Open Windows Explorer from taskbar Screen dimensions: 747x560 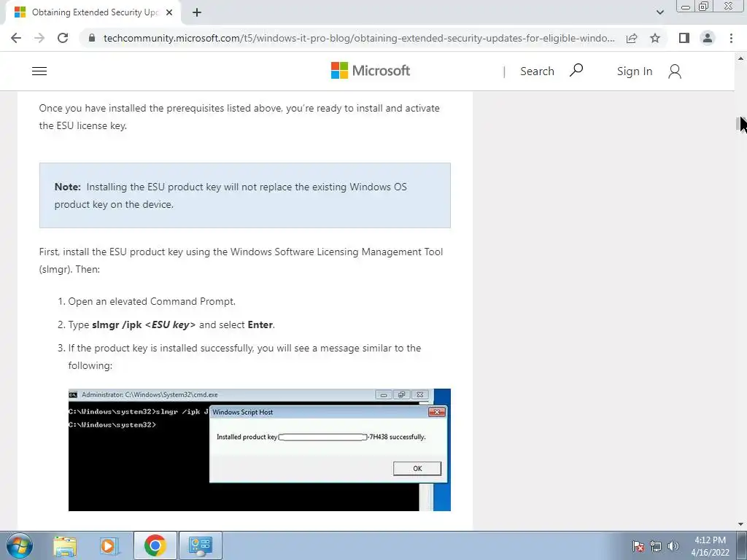click(65, 545)
